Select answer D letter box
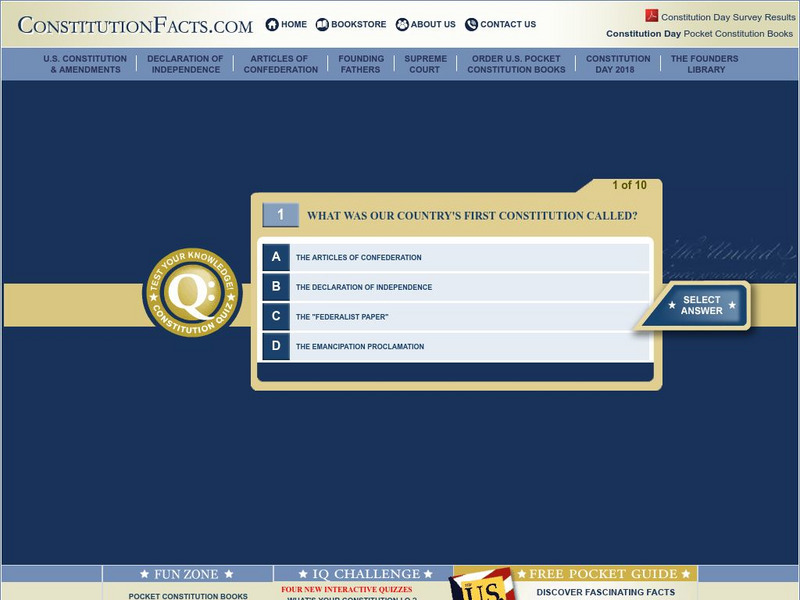The width and height of the screenshot is (800, 600). [276, 346]
